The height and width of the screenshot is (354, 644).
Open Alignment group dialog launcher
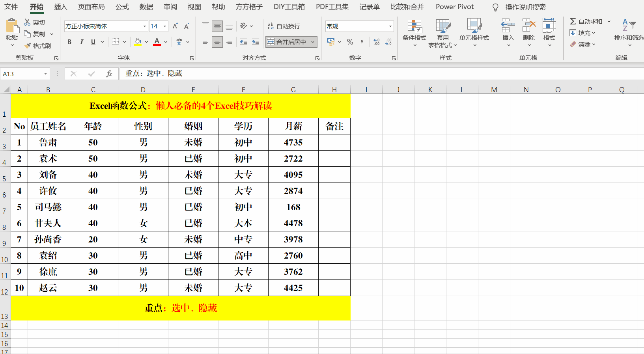(x=317, y=58)
